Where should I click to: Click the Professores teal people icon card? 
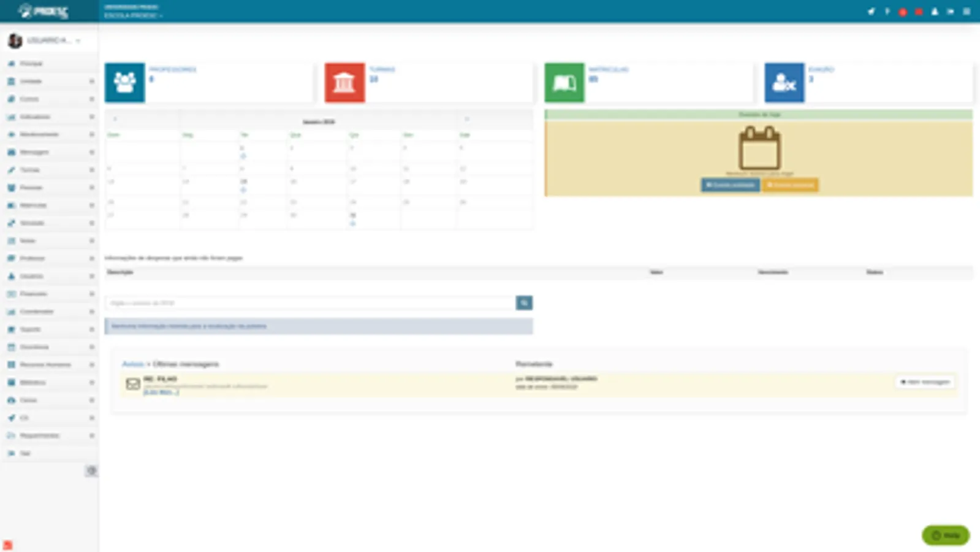point(125,82)
